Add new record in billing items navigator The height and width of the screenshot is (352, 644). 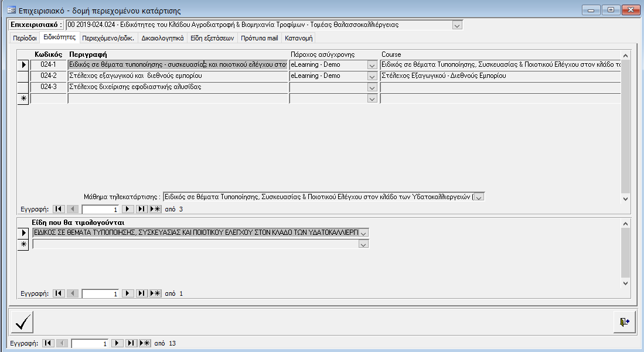pyautogui.click(x=155, y=293)
